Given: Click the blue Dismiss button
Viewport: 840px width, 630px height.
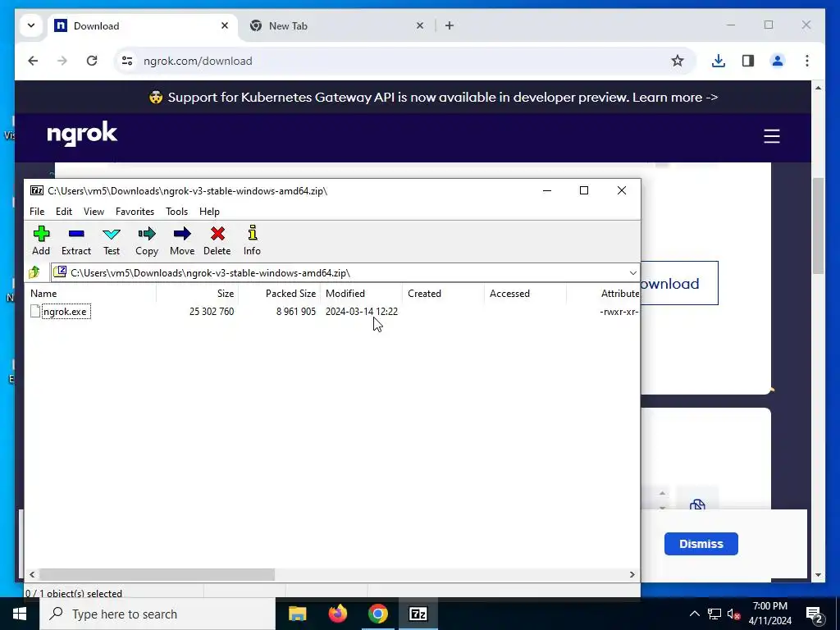Looking at the screenshot, I should coord(701,544).
